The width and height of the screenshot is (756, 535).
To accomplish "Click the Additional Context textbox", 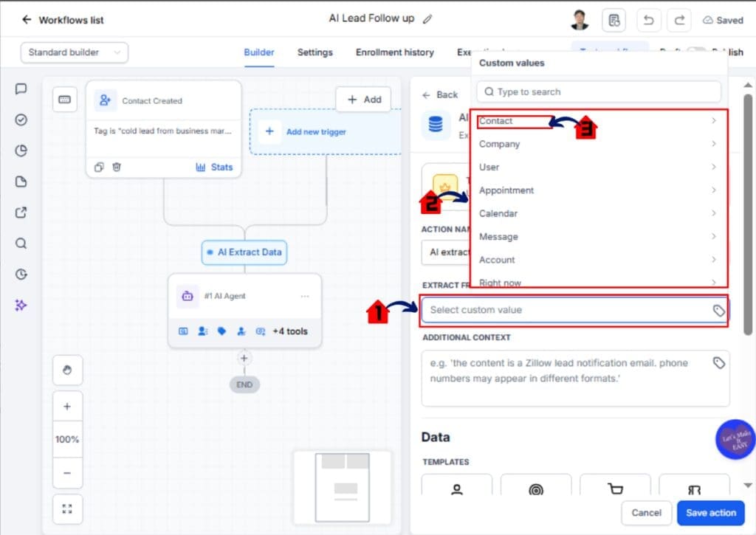I will coord(575,379).
